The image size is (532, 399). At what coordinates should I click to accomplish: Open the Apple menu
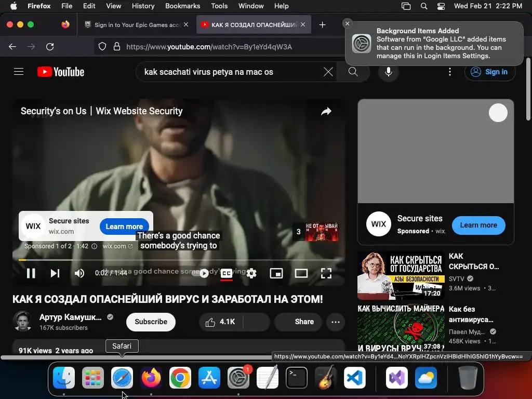pos(14,6)
